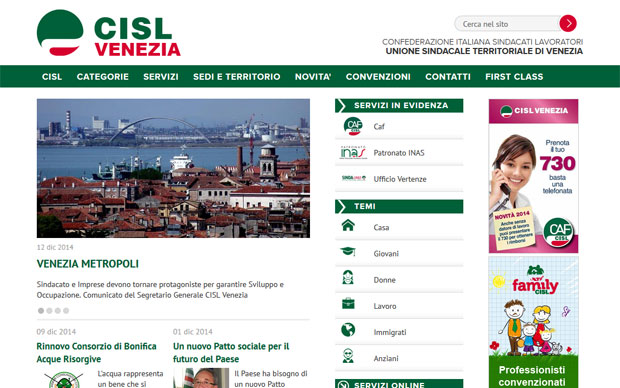
Task: Click the Ufficio Vertenze link text
Action: 400,179
